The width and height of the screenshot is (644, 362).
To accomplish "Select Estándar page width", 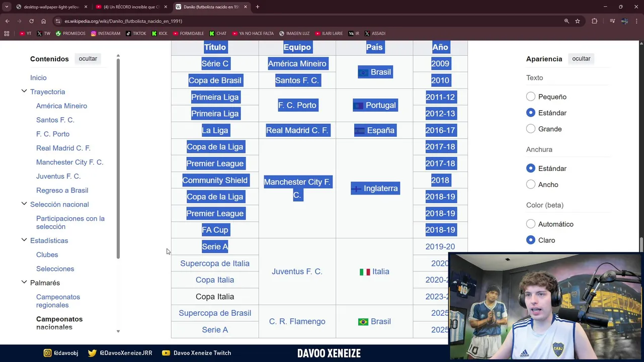I will pos(531,168).
